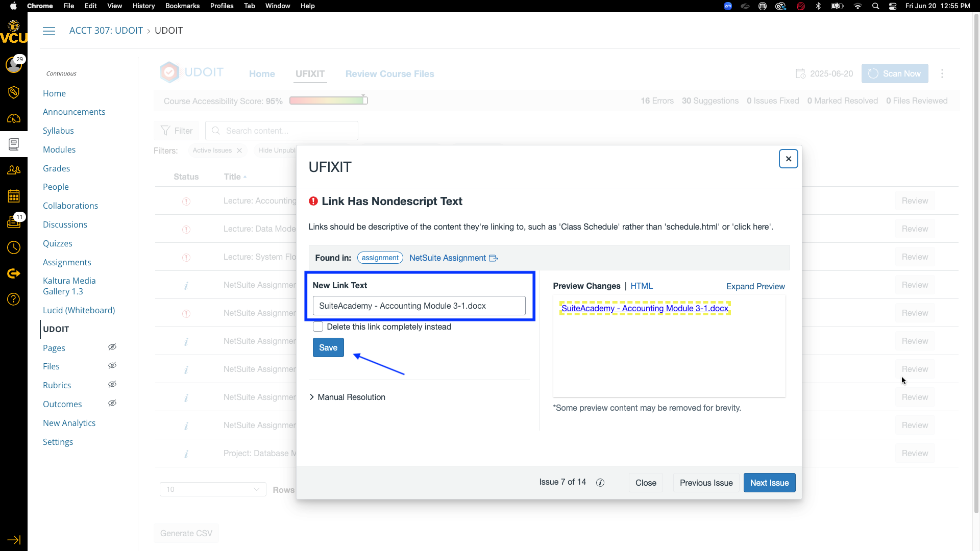Click SuiteAcademy highlighted link in preview
The image size is (980, 551).
click(x=645, y=308)
